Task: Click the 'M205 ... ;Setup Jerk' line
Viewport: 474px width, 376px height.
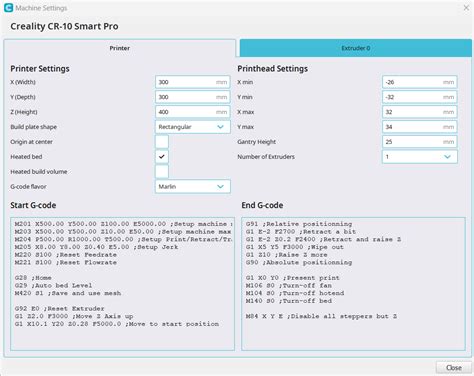Action: [96, 247]
